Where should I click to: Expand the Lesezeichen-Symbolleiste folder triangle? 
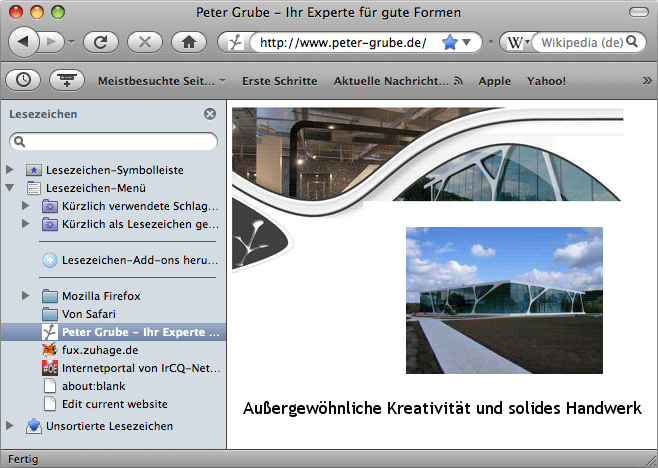tap(10, 170)
